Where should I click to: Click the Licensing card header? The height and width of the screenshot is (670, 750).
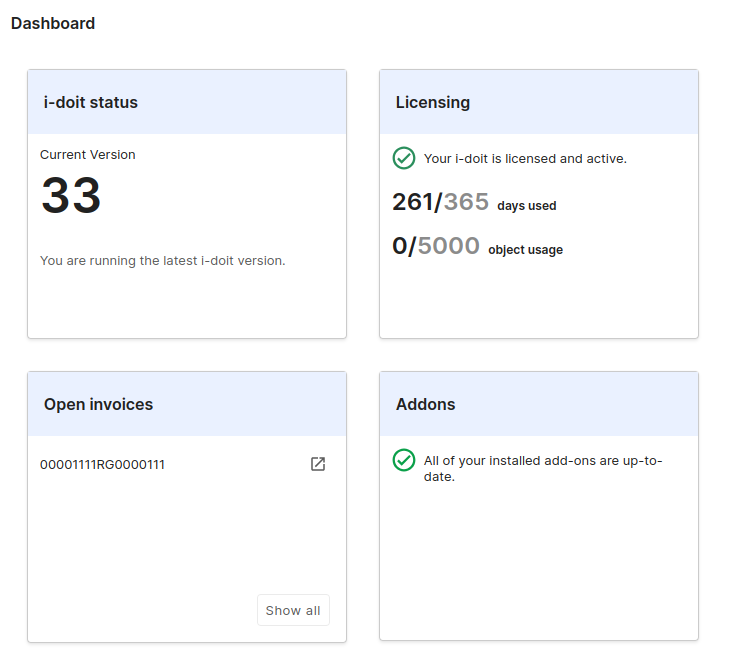[433, 102]
